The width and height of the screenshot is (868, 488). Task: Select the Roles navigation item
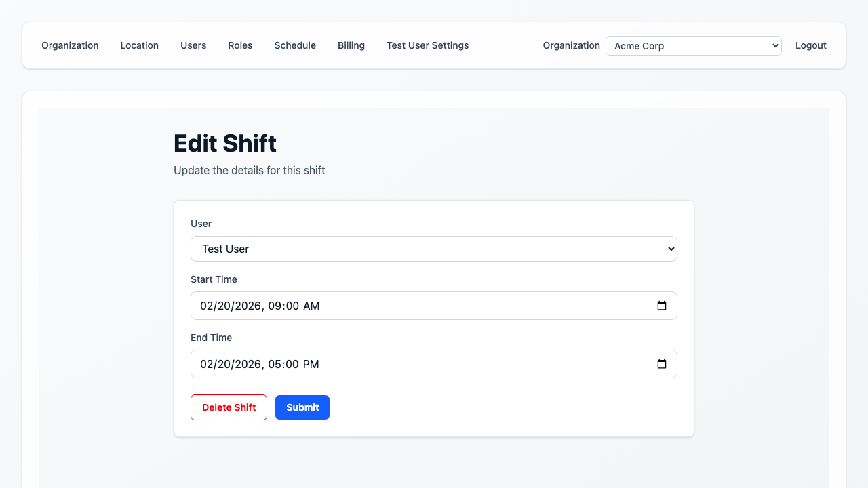[240, 45]
